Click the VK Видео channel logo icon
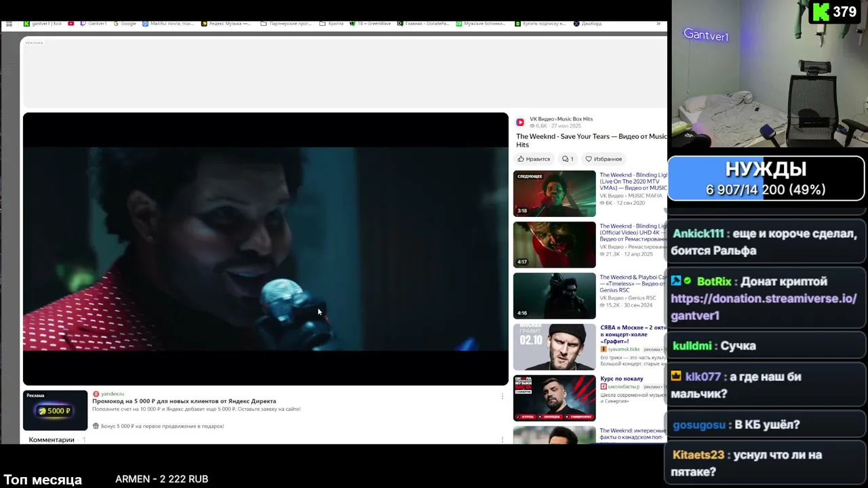This screenshot has width=868, height=488. (520, 122)
